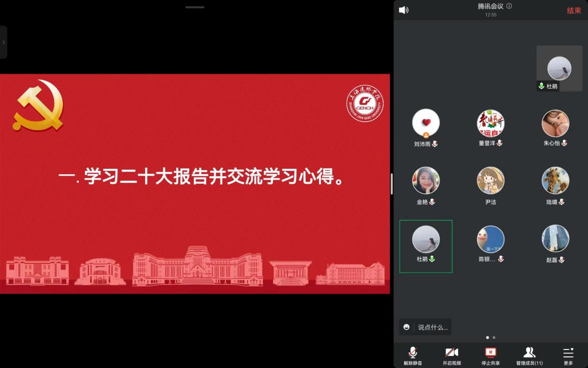Turn on camera with 开启视频

[451, 355]
